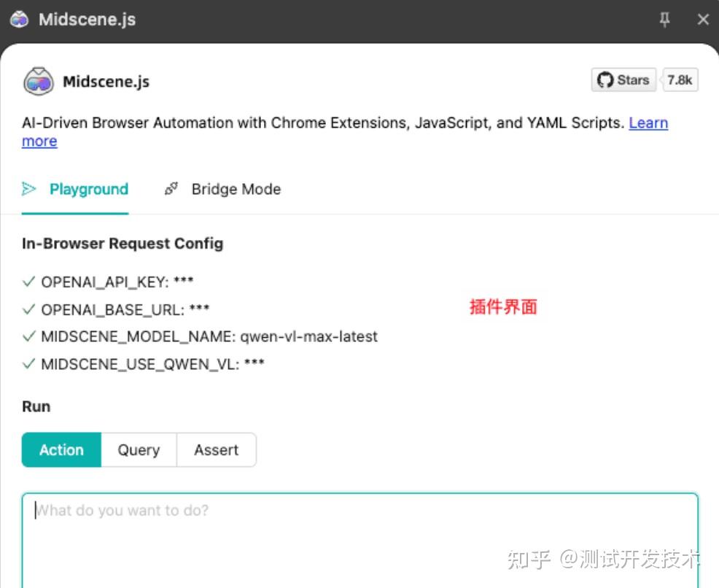Select the Playground tab
The width and height of the screenshot is (719, 588).
pos(88,188)
